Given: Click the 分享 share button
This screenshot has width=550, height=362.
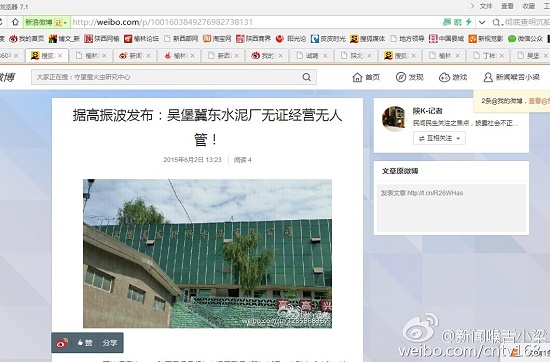Looking at the screenshot, I should [x=109, y=343].
